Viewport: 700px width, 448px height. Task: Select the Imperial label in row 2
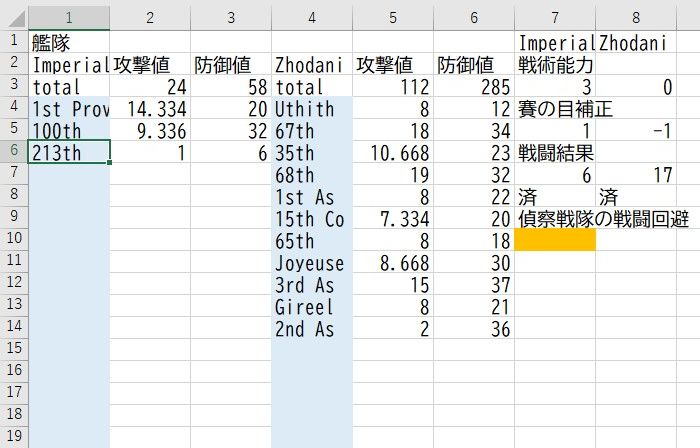pyautogui.click(x=69, y=64)
